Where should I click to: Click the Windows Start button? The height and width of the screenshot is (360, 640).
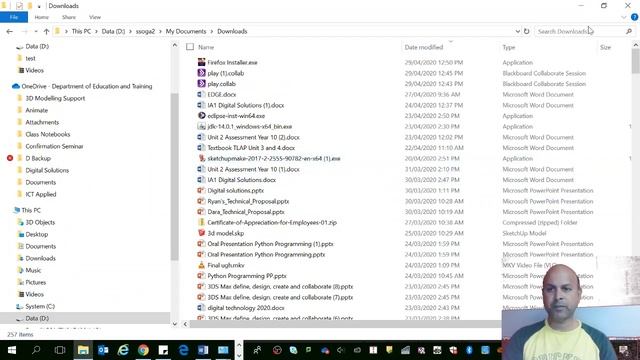pyautogui.click(x=12, y=350)
